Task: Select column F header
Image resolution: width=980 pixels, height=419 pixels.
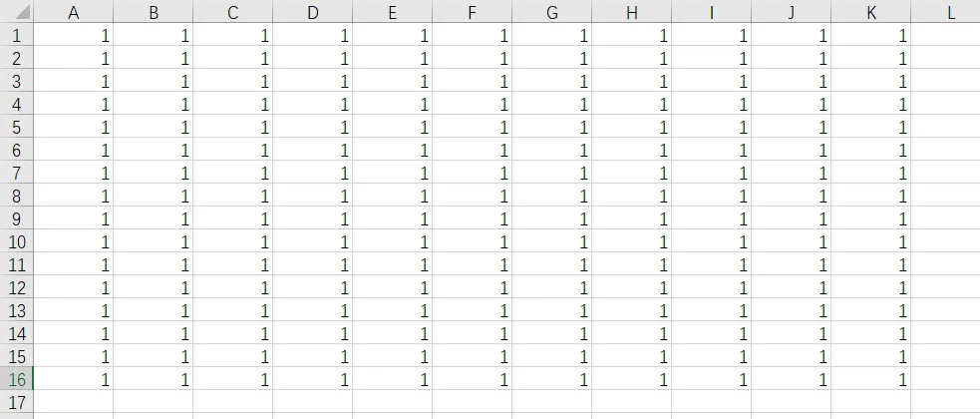Action: coord(472,12)
